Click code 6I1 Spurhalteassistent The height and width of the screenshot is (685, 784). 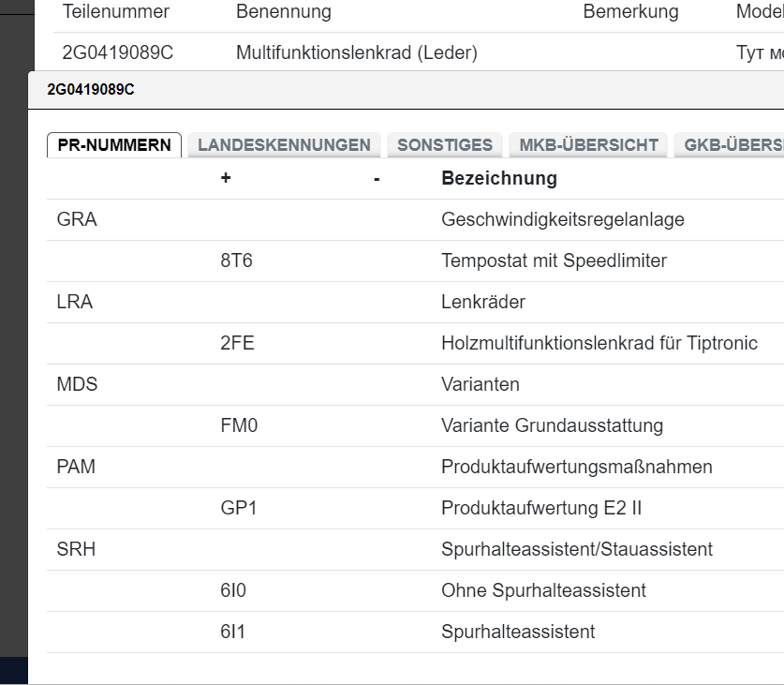pos(233,632)
